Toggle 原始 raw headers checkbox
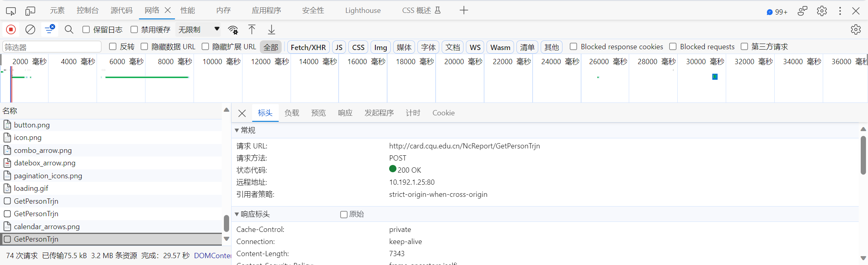The width and height of the screenshot is (868, 265). (x=344, y=215)
